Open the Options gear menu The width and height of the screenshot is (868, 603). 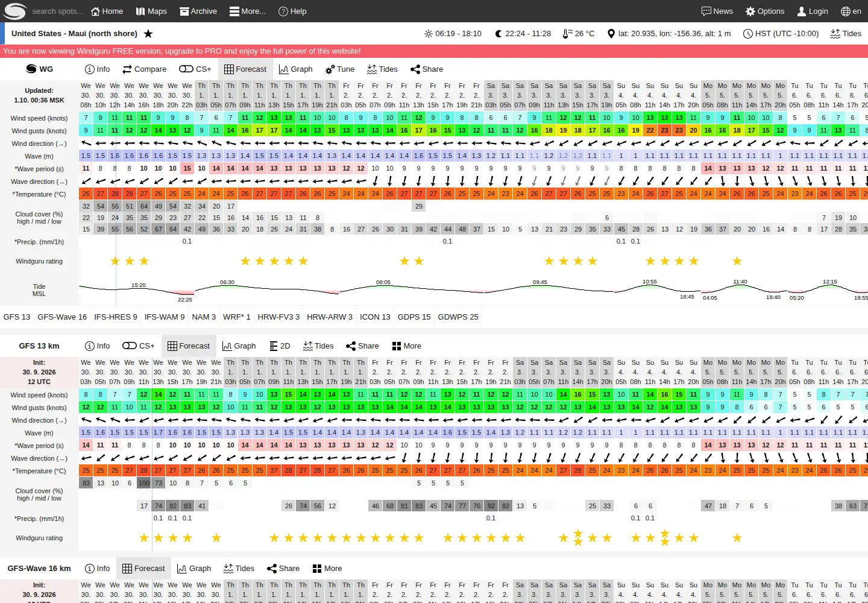pos(765,11)
